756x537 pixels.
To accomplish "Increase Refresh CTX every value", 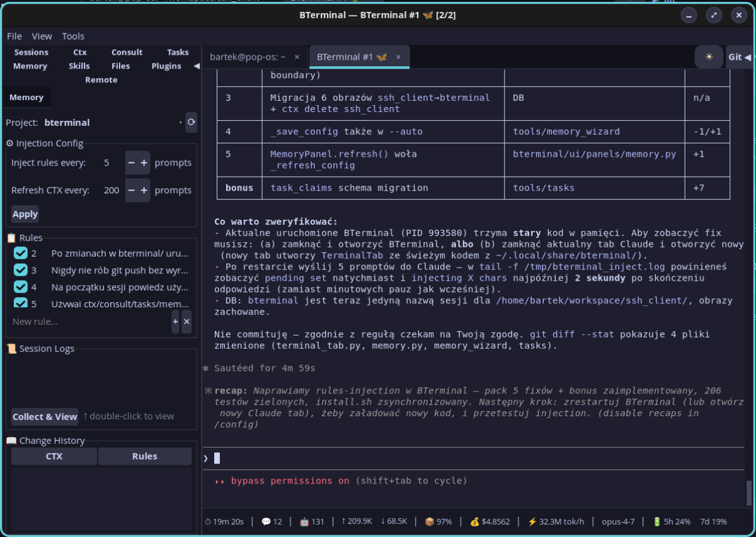I will click(144, 190).
